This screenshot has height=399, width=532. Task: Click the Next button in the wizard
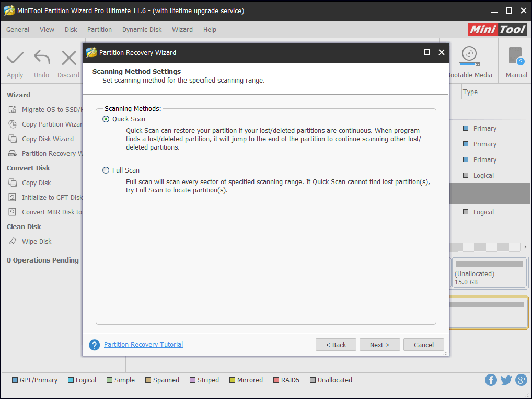379,345
